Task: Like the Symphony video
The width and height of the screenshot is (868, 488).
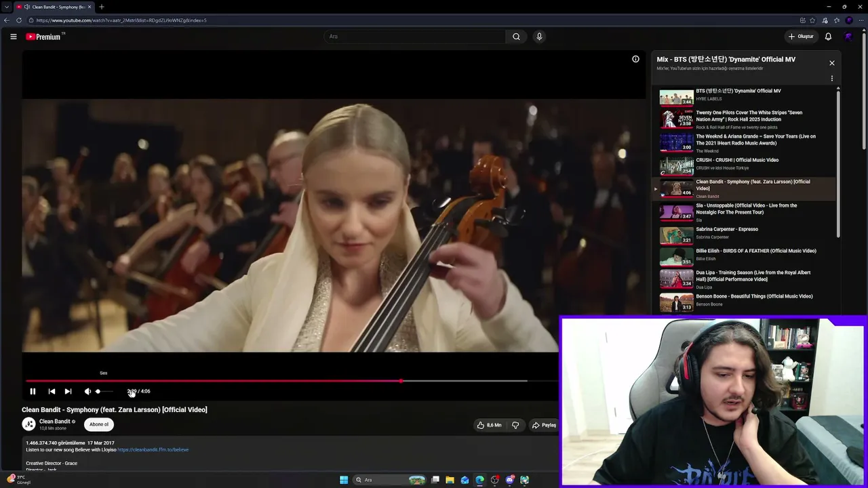Action: click(490, 425)
